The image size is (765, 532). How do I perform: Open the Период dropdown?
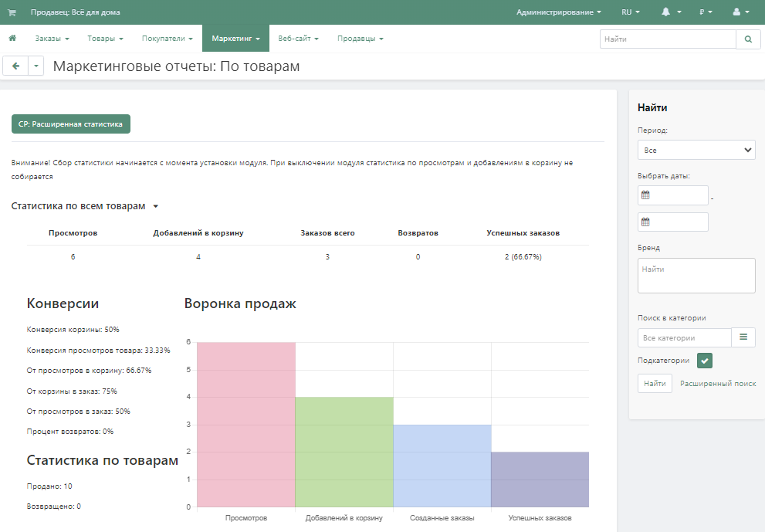[696, 150]
